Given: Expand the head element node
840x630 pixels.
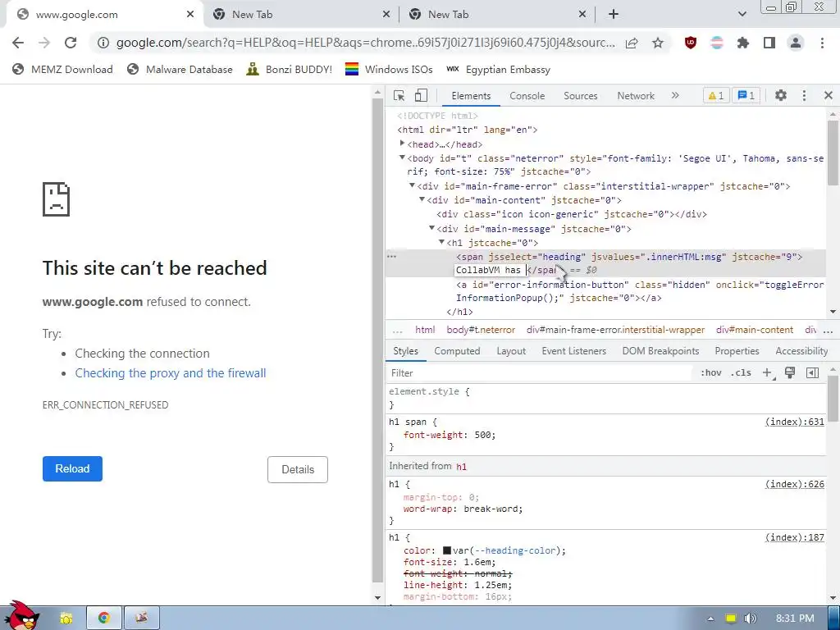Looking at the screenshot, I should [402, 144].
